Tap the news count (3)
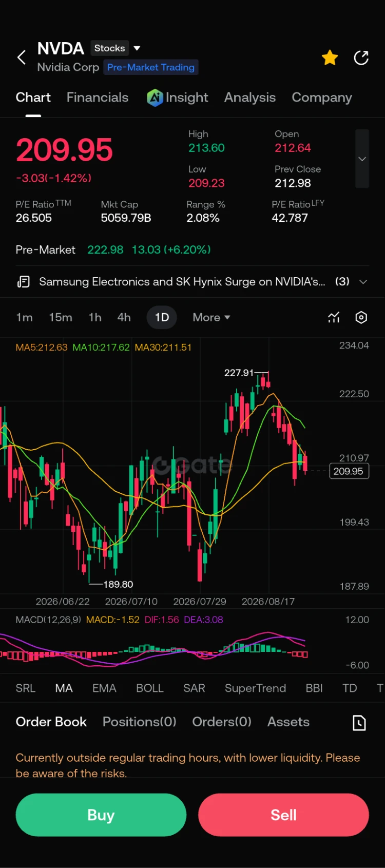Screen dimensions: 385x868 coord(342,282)
